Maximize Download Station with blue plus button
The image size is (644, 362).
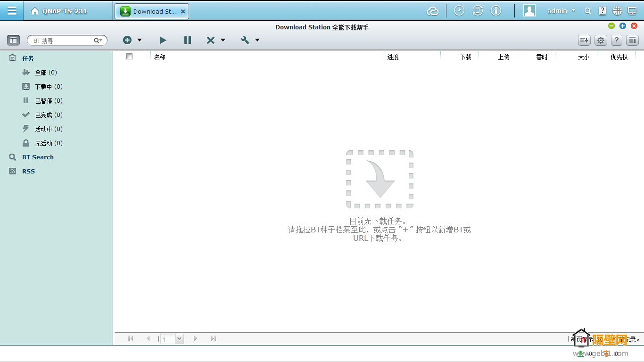(x=623, y=26)
